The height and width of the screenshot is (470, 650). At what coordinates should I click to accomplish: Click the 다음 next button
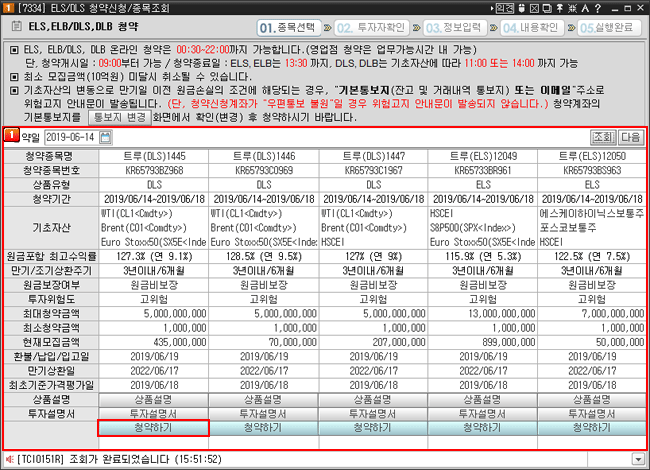coord(631,137)
